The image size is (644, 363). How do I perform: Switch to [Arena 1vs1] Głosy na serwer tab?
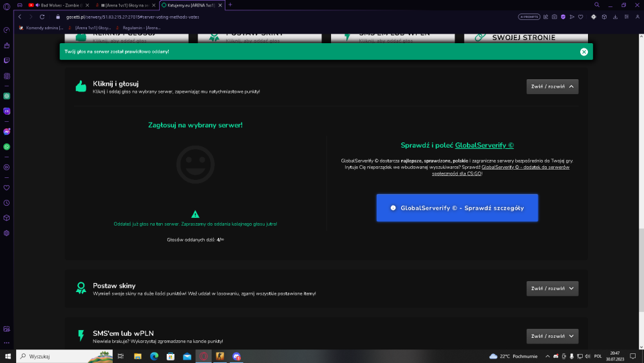[x=126, y=5]
